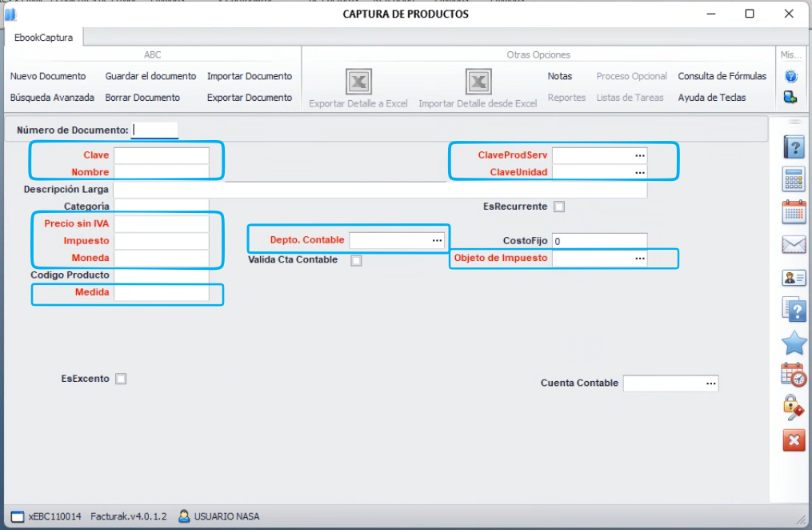The image size is (812, 530).
Task: Click the padlock with key icon
Action: (793, 408)
